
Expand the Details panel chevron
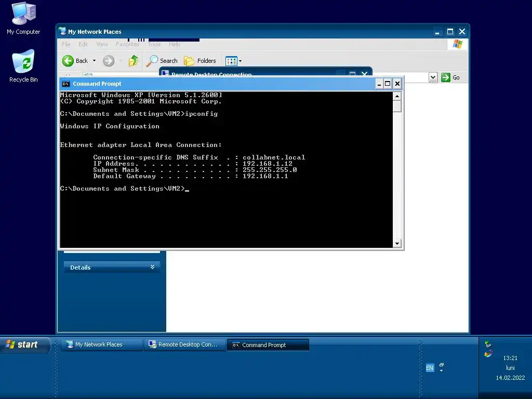[152, 267]
